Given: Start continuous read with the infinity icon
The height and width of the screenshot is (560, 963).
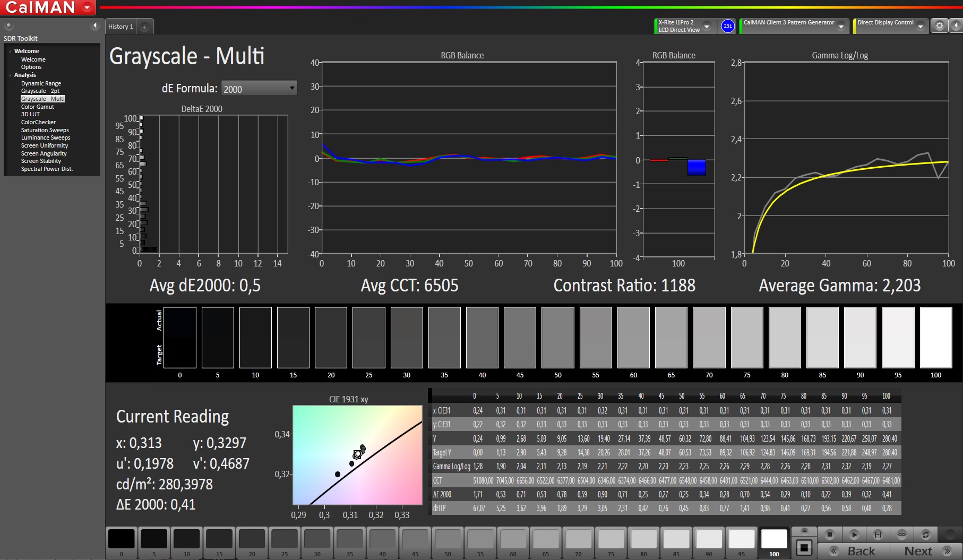Looking at the screenshot, I should point(901,535).
